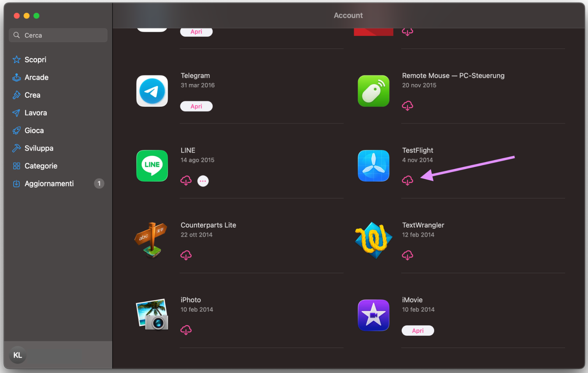Open the Categorie section
The width and height of the screenshot is (588, 373).
[41, 166]
